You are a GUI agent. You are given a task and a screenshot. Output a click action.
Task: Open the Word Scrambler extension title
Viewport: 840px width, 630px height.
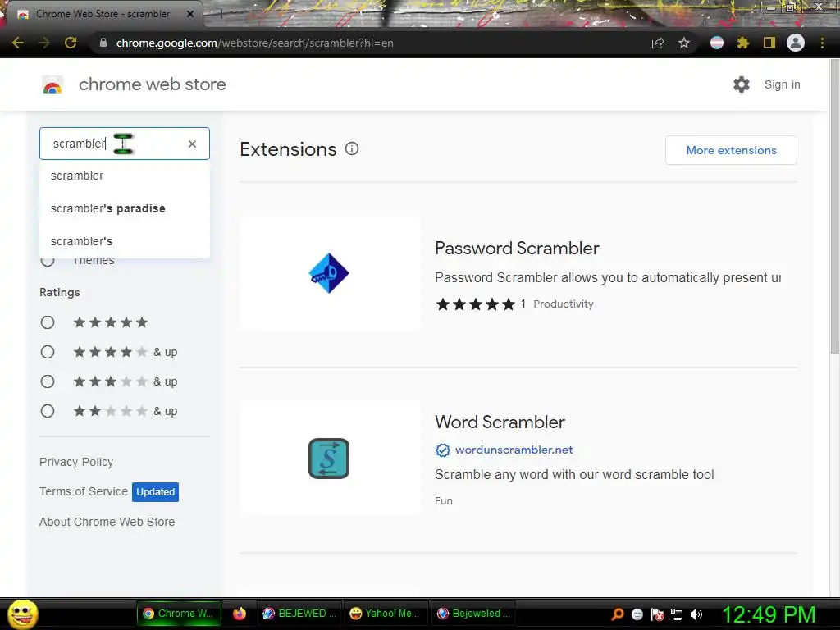coord(500,422)
